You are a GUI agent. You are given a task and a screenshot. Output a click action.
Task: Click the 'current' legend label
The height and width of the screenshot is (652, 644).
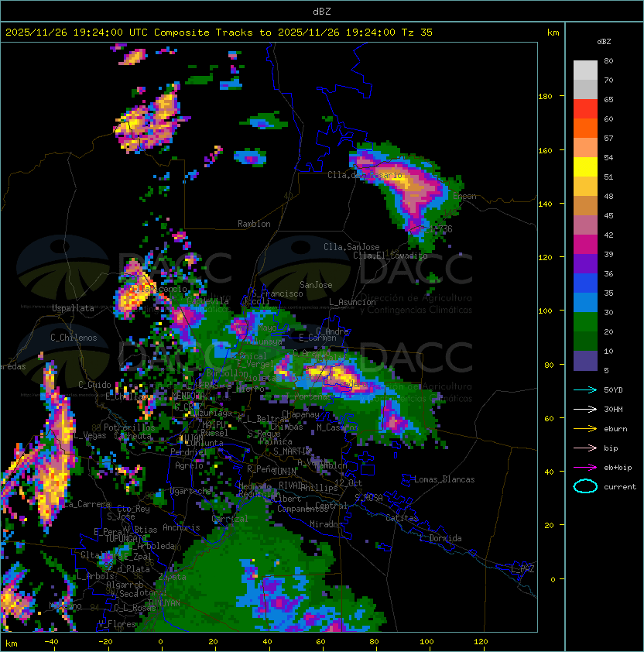620,487
